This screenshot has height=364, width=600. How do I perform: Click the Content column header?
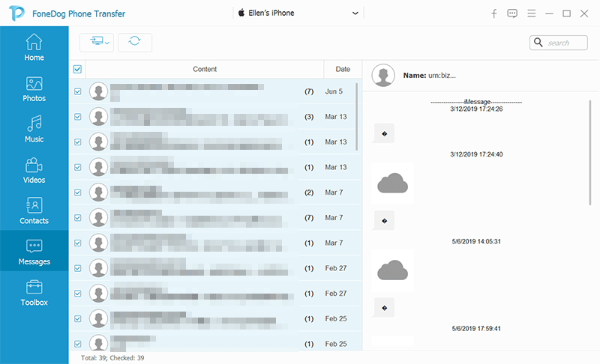click(205, 69)
